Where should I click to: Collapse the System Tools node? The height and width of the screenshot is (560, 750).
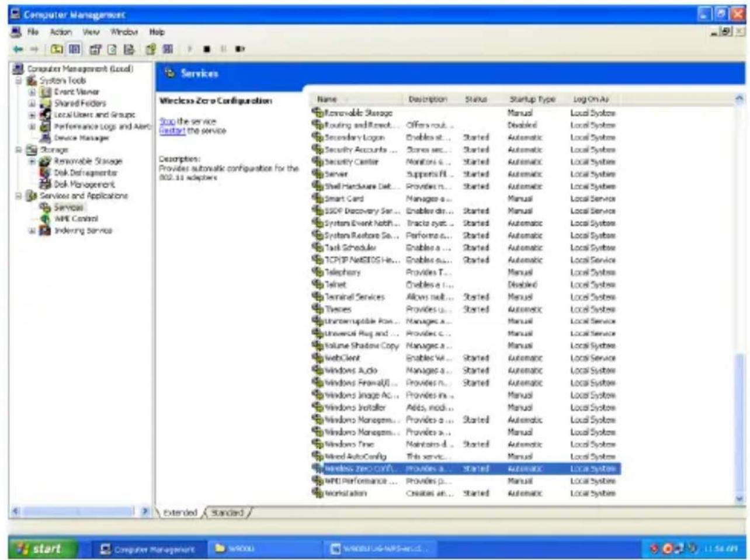[x=19, y=81]
